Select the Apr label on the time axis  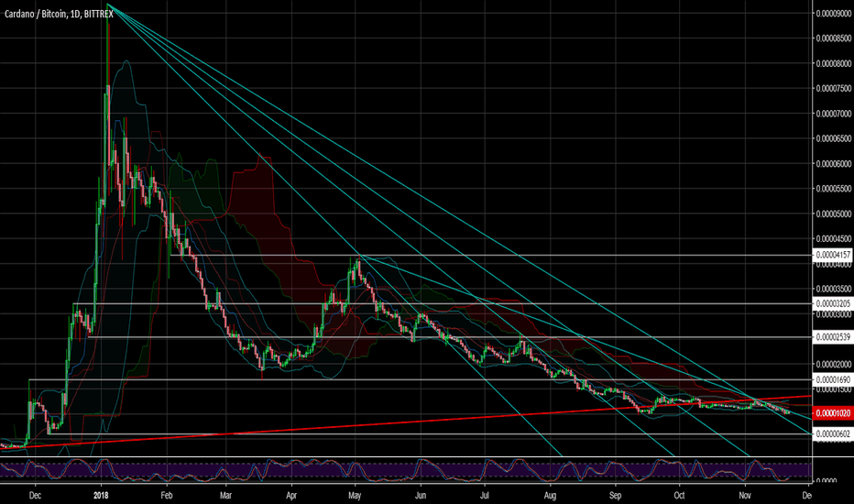tap(291, 495)
